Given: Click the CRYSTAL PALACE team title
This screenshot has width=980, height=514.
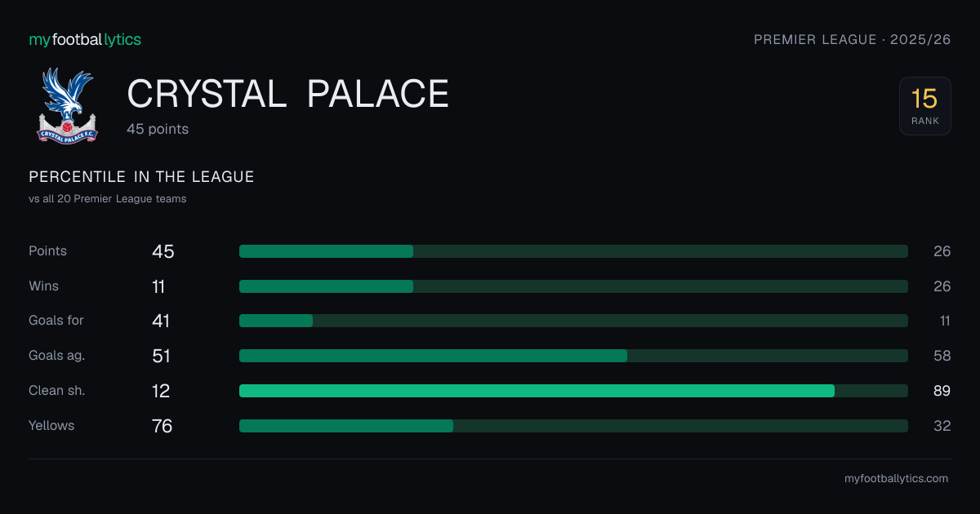Looking at the screenshot, I should (x=288, y=94).
